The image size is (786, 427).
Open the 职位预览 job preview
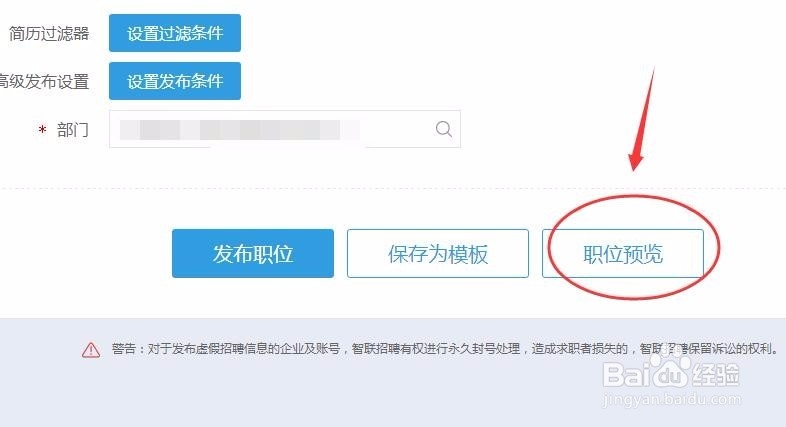[623, 254]
